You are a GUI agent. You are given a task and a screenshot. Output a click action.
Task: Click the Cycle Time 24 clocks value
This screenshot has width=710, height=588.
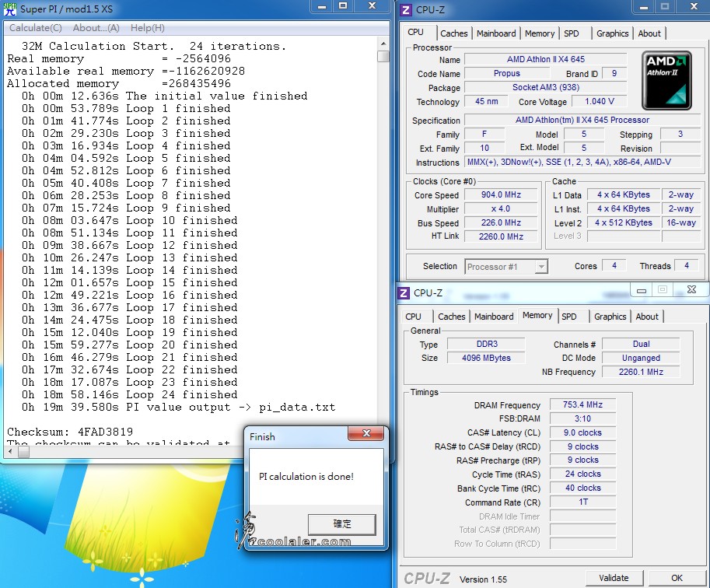pyautogui.click(x=582, y=474)
